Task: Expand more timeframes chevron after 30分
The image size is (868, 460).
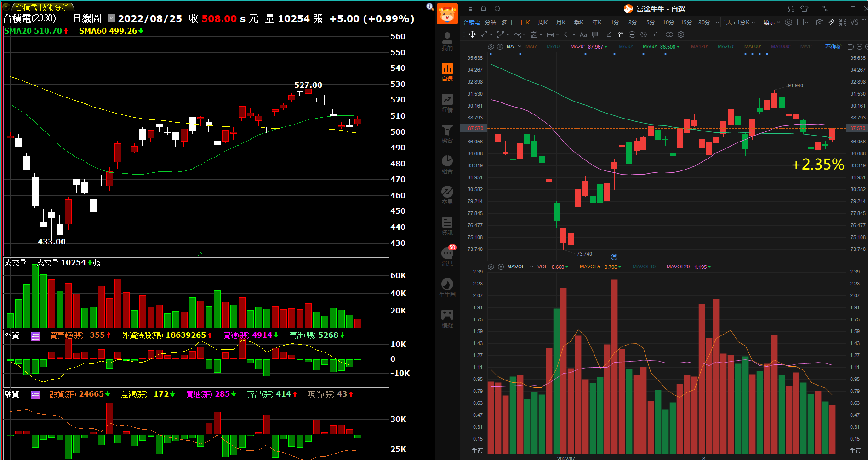Action: 717,22
